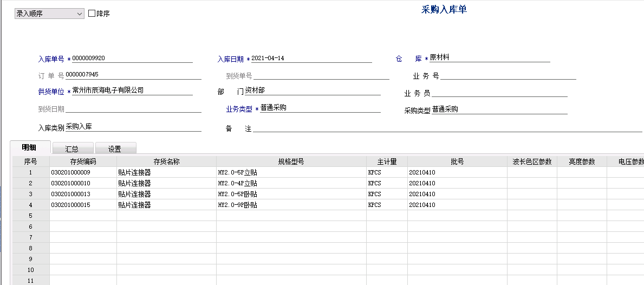Select cell HY2.0-9P卧贴

coord(291,204)
